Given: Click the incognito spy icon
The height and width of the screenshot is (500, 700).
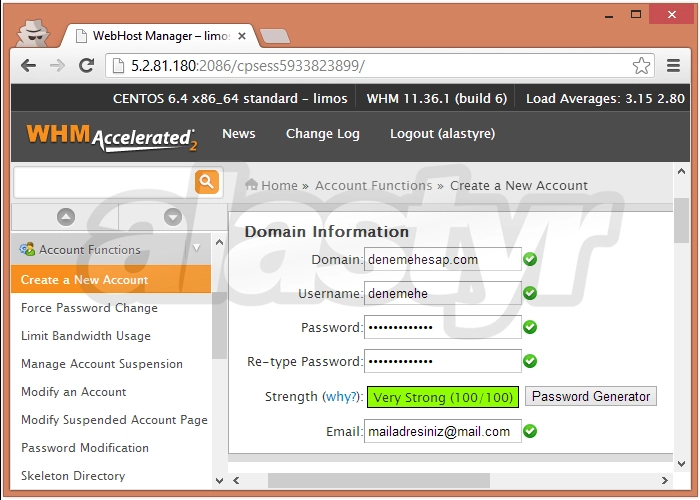Looking at the screenshot, I should coord(34,33).
